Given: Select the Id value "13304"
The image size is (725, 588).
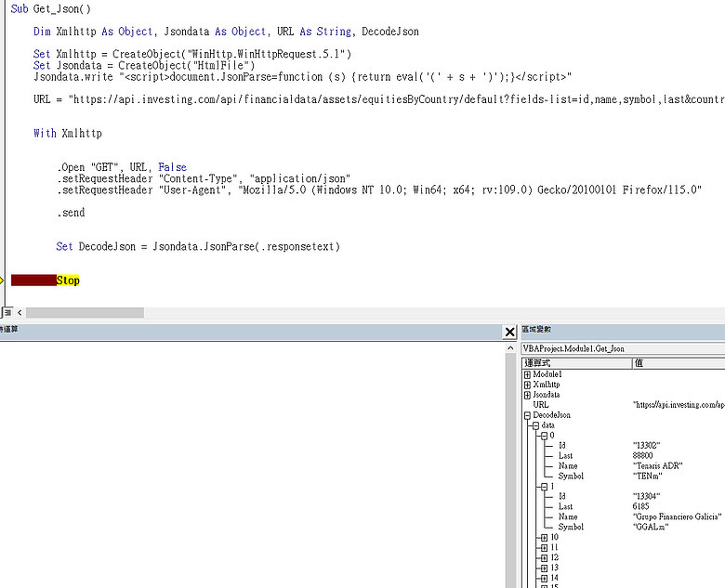Looking at the screenshot, I should click(646, 496).
